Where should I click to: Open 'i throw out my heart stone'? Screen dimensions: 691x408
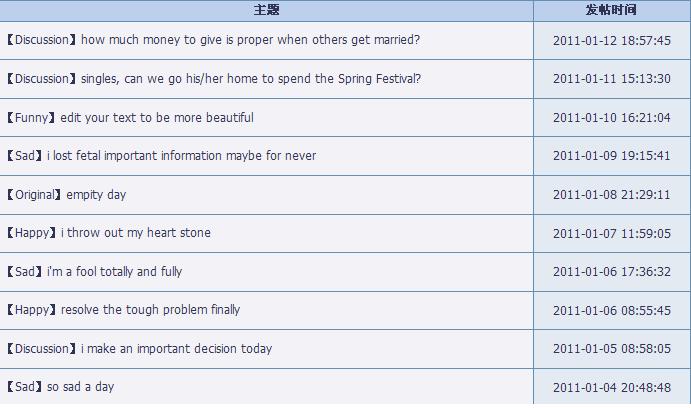pyautogui.click(x=136, y=233)
